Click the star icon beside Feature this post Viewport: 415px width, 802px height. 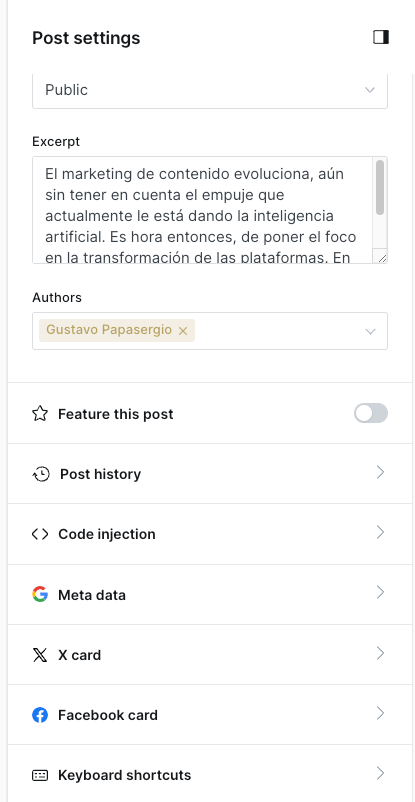coord(40,413)
